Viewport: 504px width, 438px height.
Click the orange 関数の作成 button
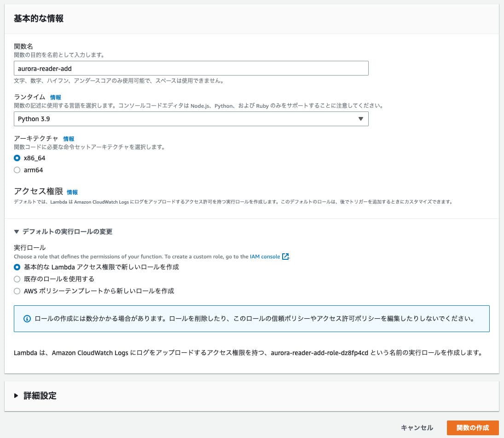coord(472,427)
